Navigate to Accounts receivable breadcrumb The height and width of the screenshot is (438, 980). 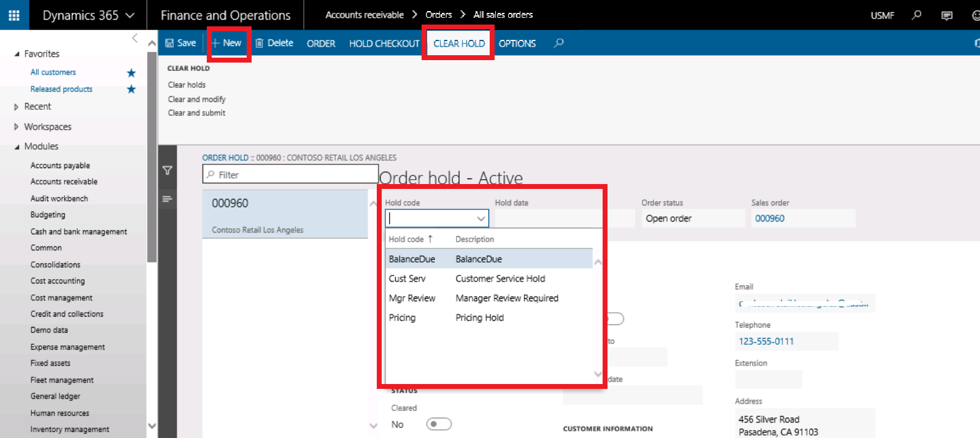[x=365, y=15]
